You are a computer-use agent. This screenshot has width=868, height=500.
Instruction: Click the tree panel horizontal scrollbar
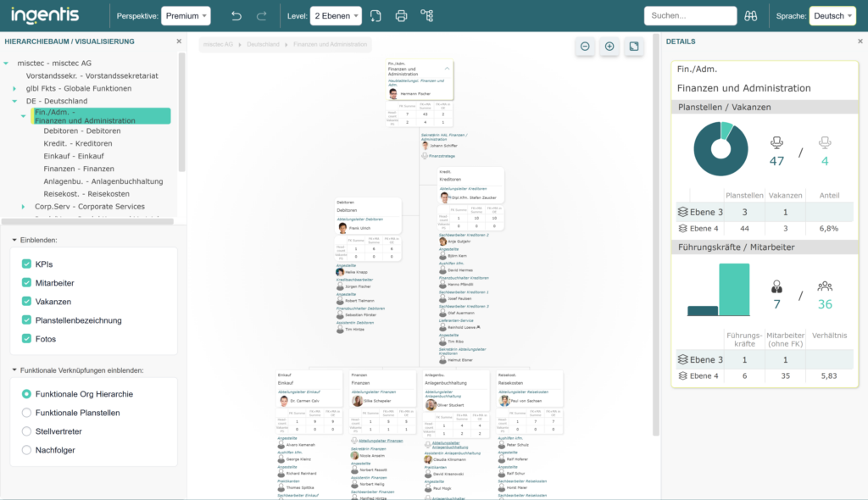(87, 221)
